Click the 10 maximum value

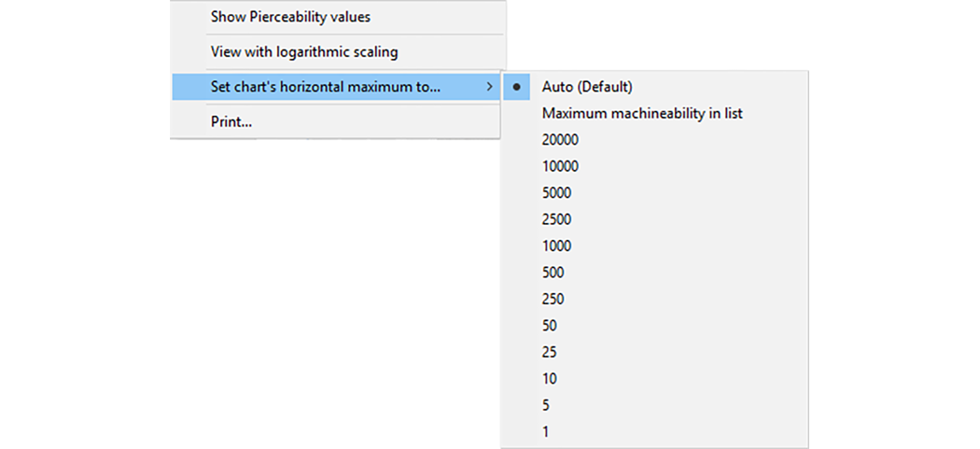[655, 378]
